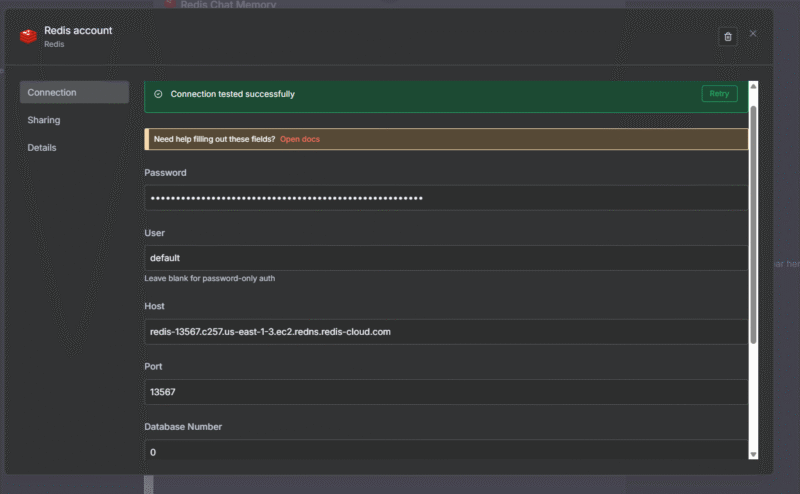Click the Host label
This screenshot has width=800, height=494.
tap(155, 306)
